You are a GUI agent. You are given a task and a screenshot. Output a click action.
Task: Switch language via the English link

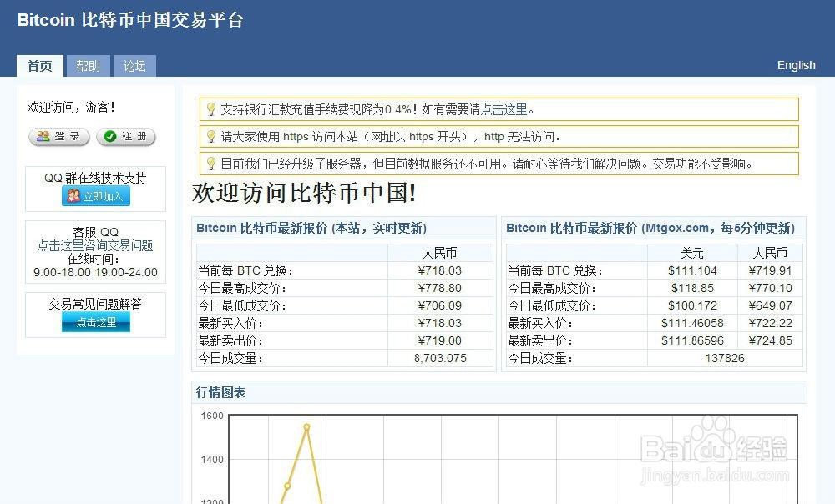[x=796, y=65]
